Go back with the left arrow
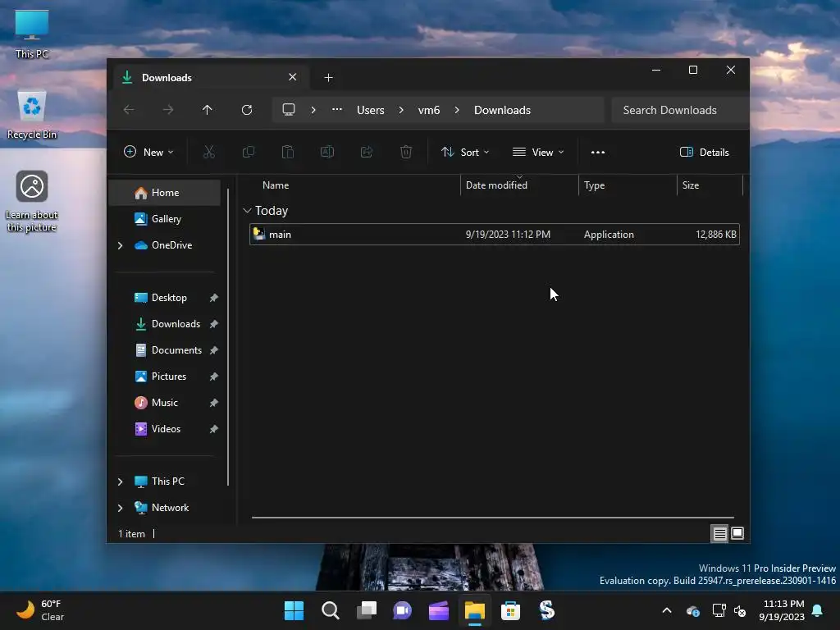 tap(129, 110)
